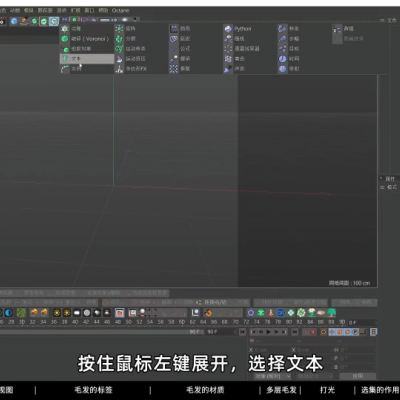Screen dimensions: 400x400
Task: Toggle parameter keyframe recording
Action: point(355,332)
